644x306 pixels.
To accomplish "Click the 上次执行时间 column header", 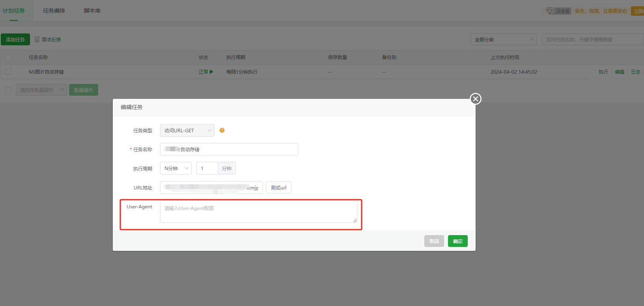I will click(x=505, y=57).
